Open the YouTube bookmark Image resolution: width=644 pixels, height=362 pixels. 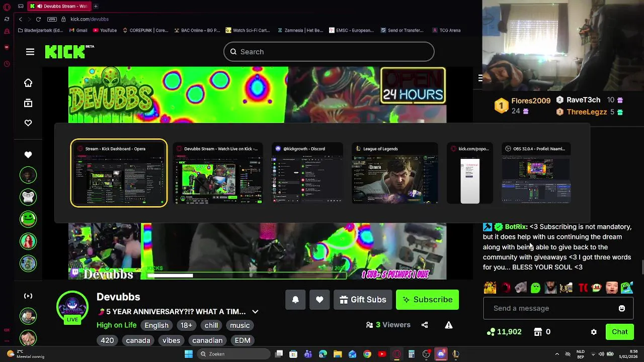pos(105,30)
